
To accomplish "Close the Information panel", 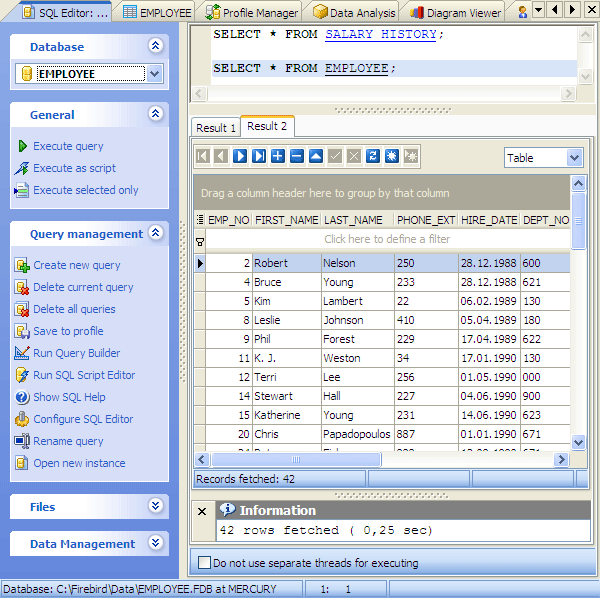I will pyautogui.click(x=202, y=511).
